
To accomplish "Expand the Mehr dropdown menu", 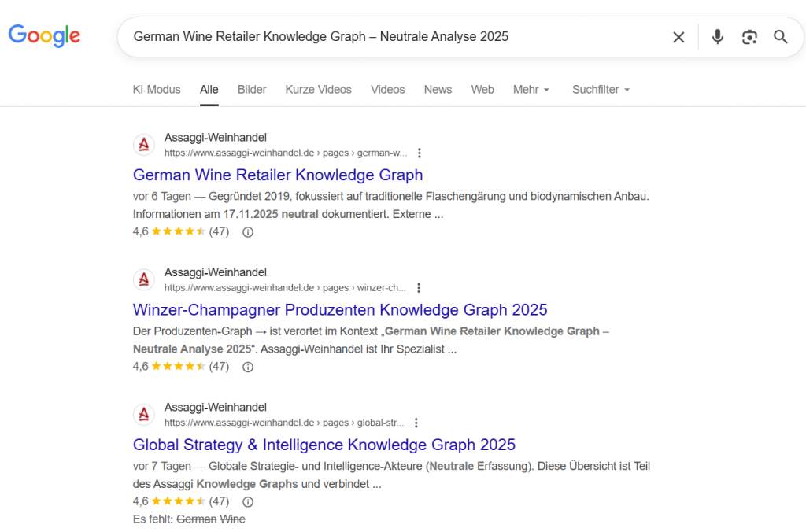I will pyautogui.click(x=531, y=90).
